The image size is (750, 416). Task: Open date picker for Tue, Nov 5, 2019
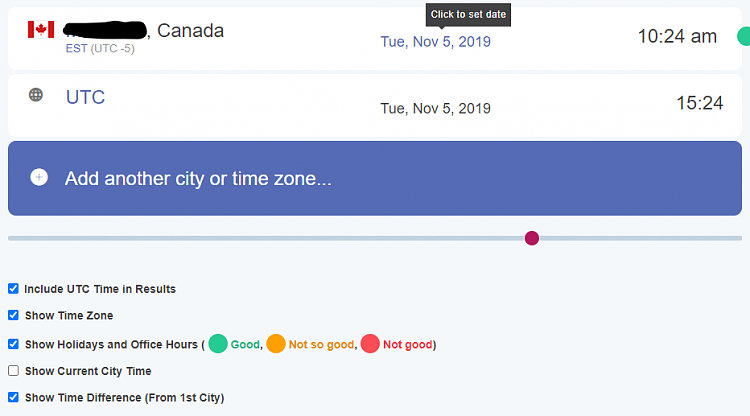click(435, 42)
